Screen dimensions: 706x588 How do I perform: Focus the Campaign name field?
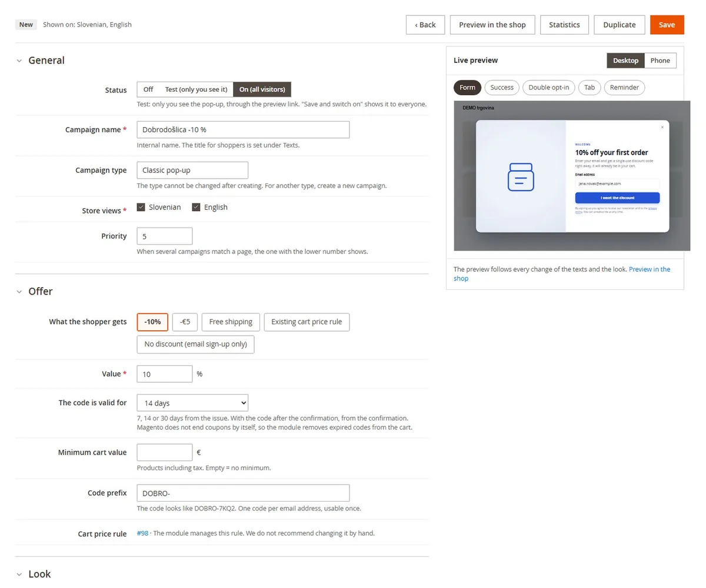tap(243, 129)
